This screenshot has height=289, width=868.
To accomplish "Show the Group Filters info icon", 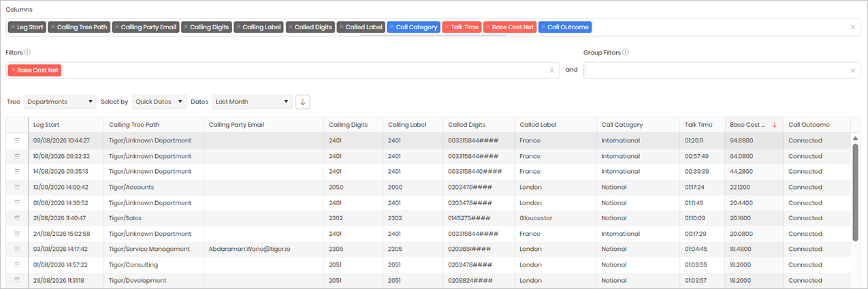I will (x=625, y=52).
